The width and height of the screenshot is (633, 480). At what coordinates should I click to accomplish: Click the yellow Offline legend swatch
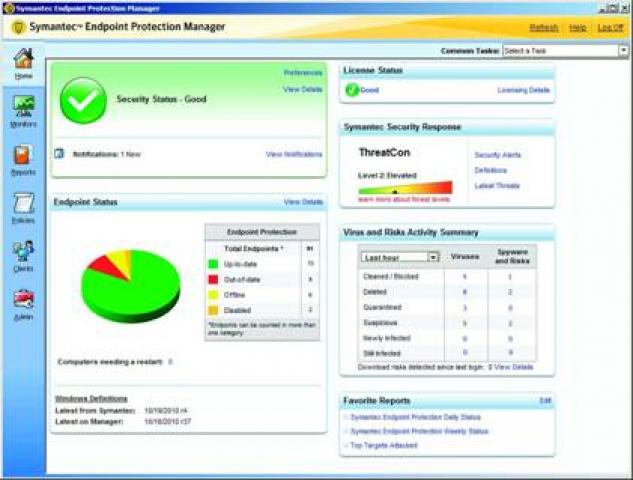(213, 295)
